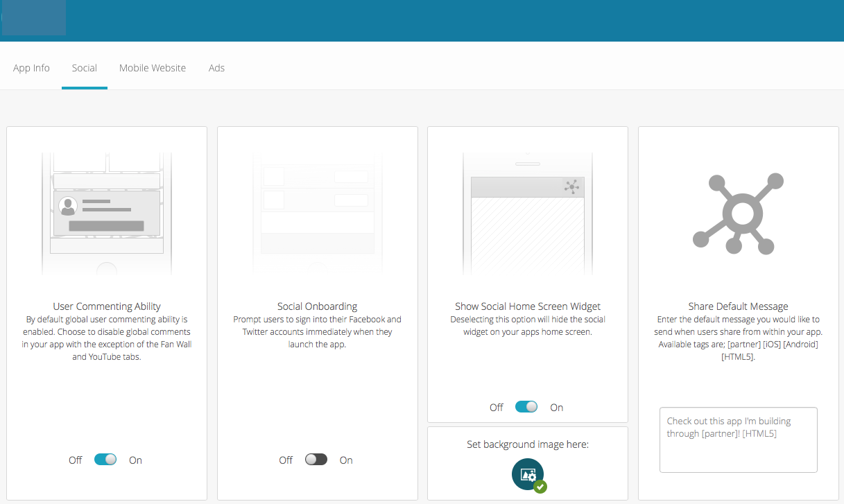The width and height of the screenshot is (844, 504).
Task: Click the "On" label under Social Onboarding
Action: pyautogui.click(x=346, y=460)
